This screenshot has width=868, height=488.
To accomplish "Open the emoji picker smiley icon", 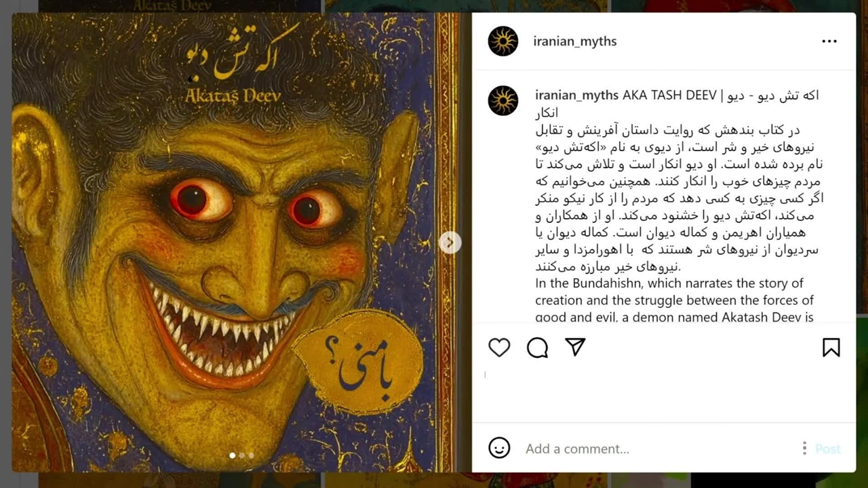I will pos(499,448).
